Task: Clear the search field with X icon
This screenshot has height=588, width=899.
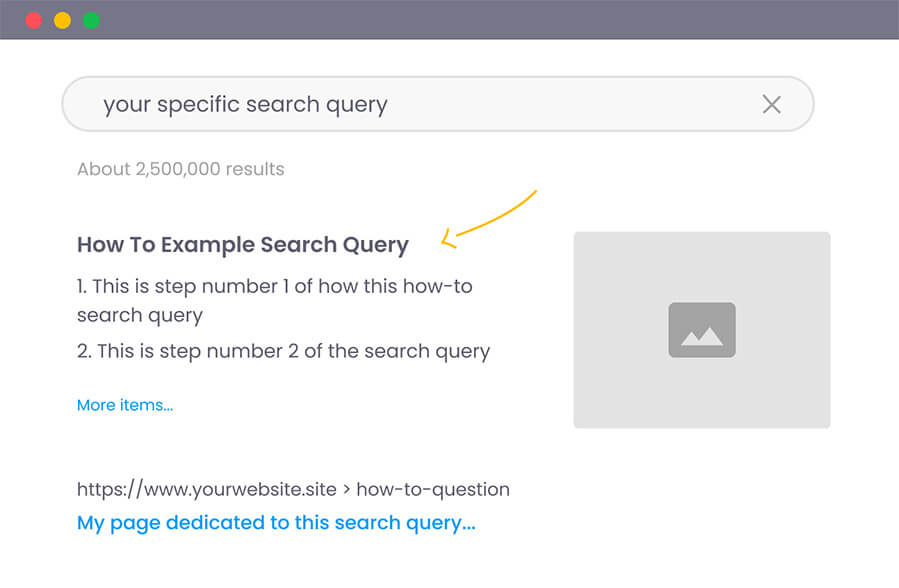Action: tap(772, 104)
